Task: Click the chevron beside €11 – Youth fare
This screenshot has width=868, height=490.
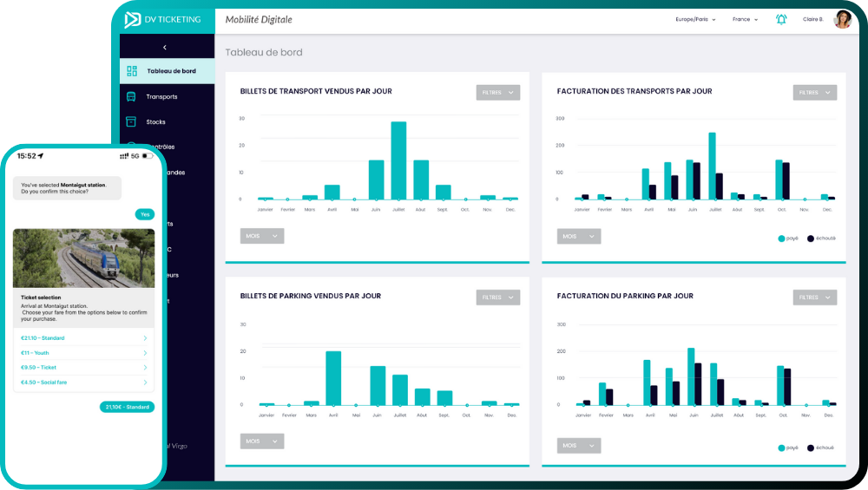Action: [x=145, y=353]
